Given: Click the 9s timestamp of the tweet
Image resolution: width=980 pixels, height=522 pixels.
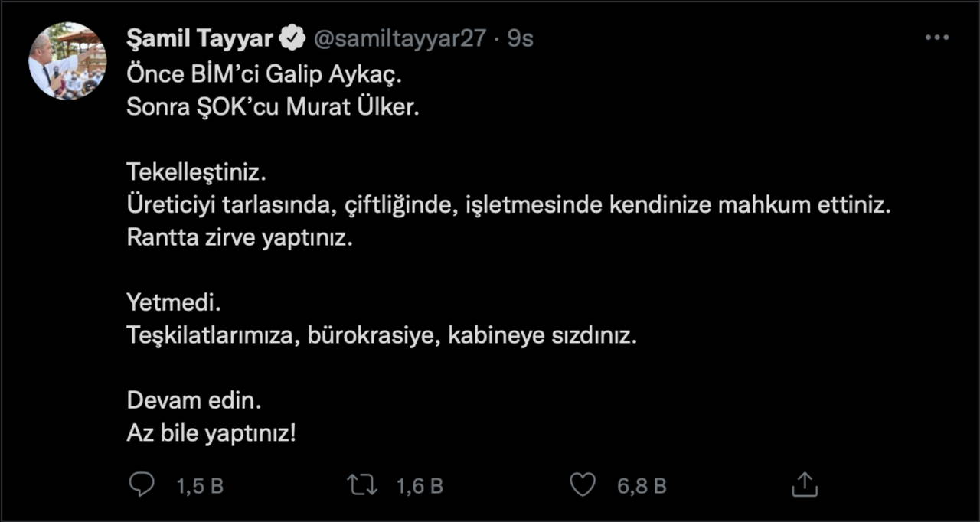Looking at the screenshot, I should tap(521, 38).
